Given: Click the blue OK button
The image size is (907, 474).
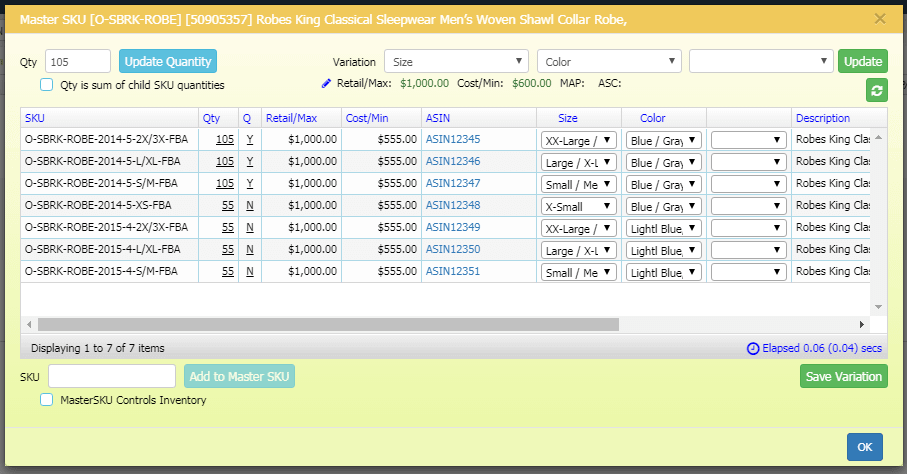Looking at the screenshot, I should click(864, 447).
